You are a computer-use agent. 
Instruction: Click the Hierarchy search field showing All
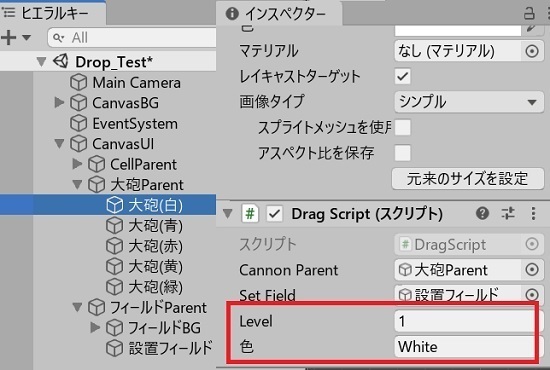[132, 38]
